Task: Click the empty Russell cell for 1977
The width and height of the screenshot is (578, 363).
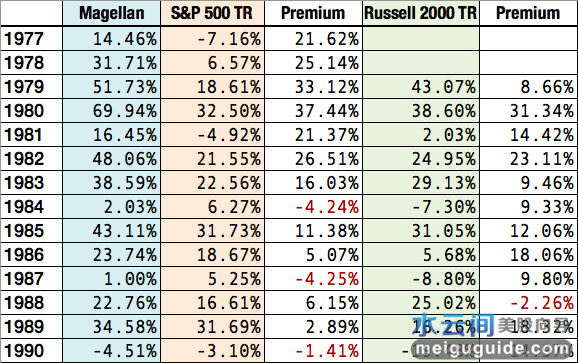Action: pos(421,39)
